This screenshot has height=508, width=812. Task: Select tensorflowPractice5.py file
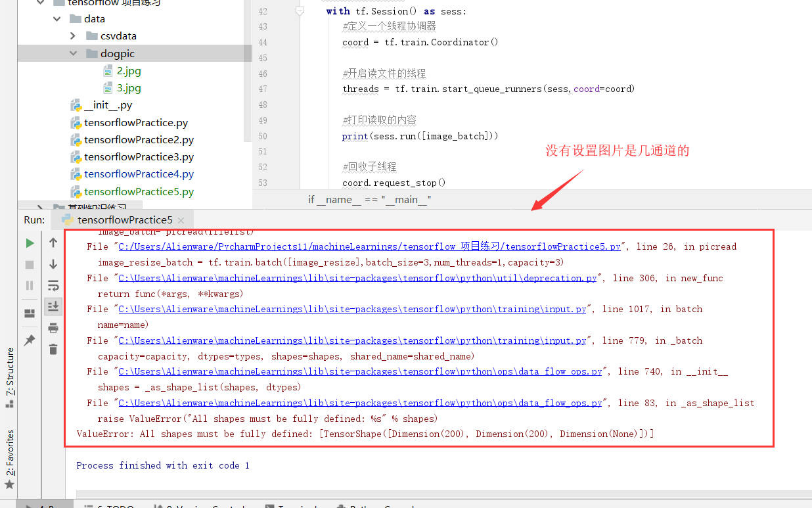tap(139, 191)
